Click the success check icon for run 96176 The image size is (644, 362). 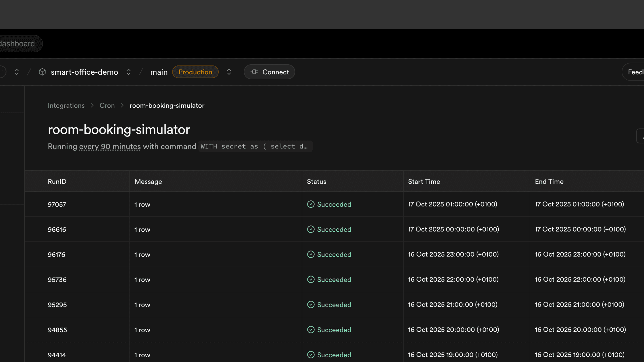tap(311, 255)
